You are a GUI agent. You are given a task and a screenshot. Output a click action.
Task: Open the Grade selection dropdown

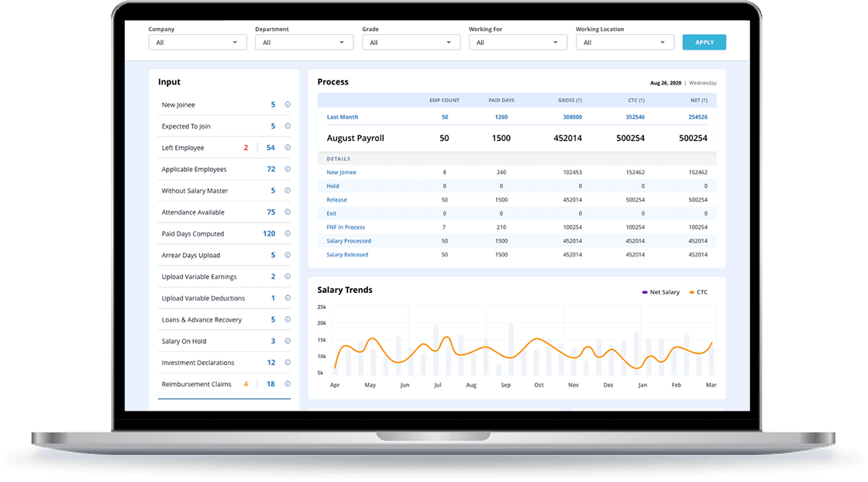pos(411,42)
